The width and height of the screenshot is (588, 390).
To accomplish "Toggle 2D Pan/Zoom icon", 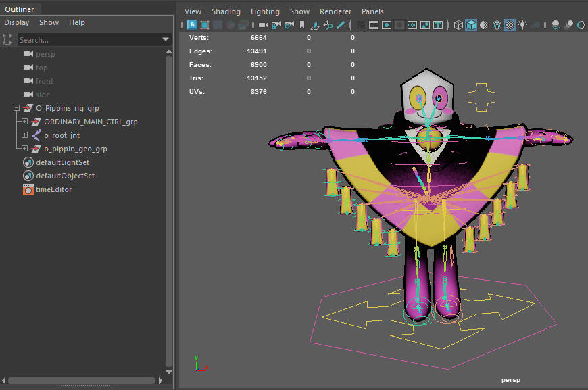I will pos(328,25).
